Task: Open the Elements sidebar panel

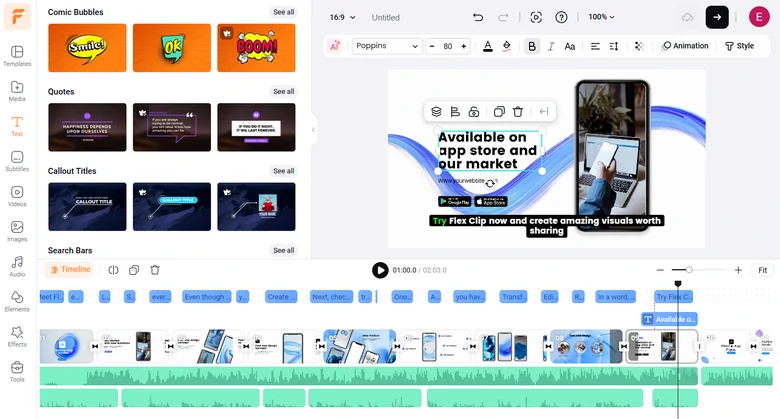Action: pos(17,302)
